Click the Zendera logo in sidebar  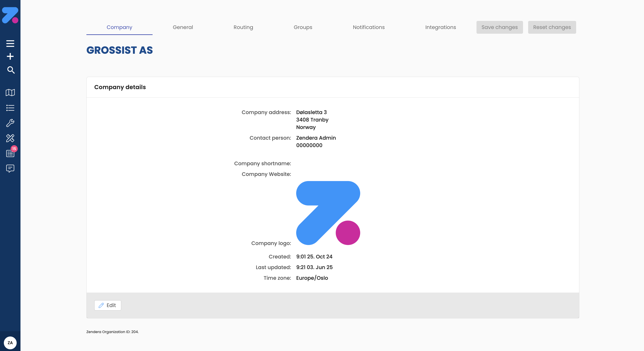pyautogui.click(x=10, y=15)
